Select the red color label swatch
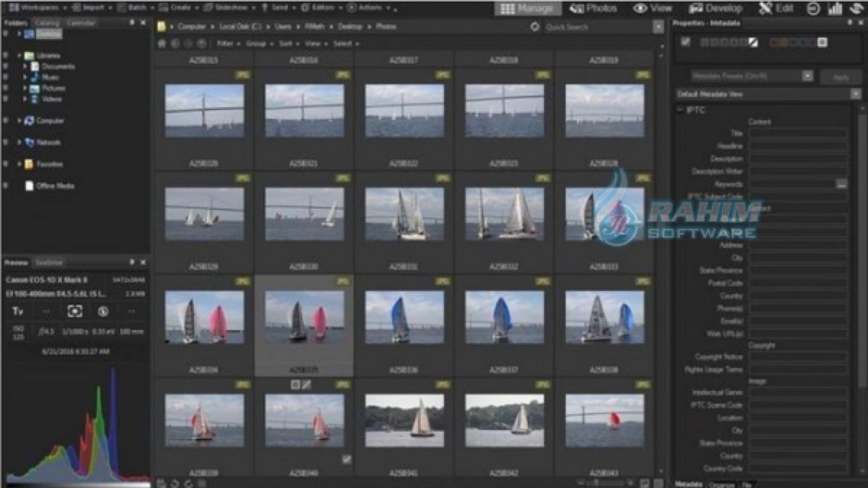 [x=775, y=42]
